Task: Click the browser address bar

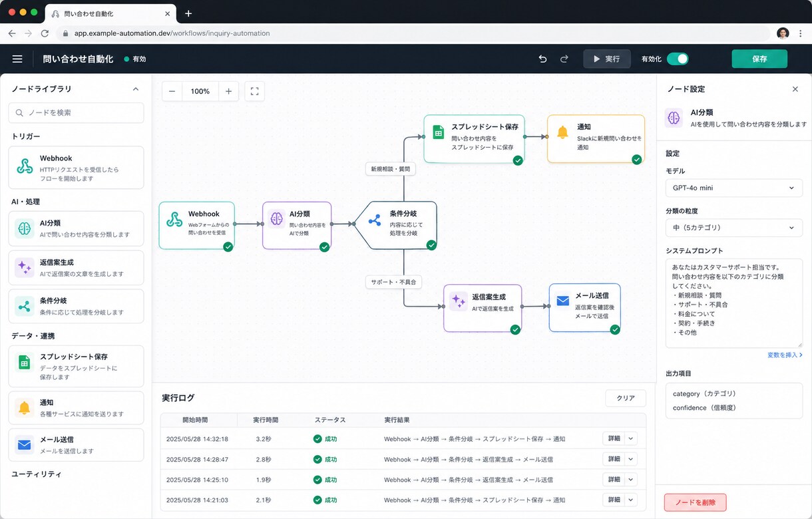Action: coord(413,33)
